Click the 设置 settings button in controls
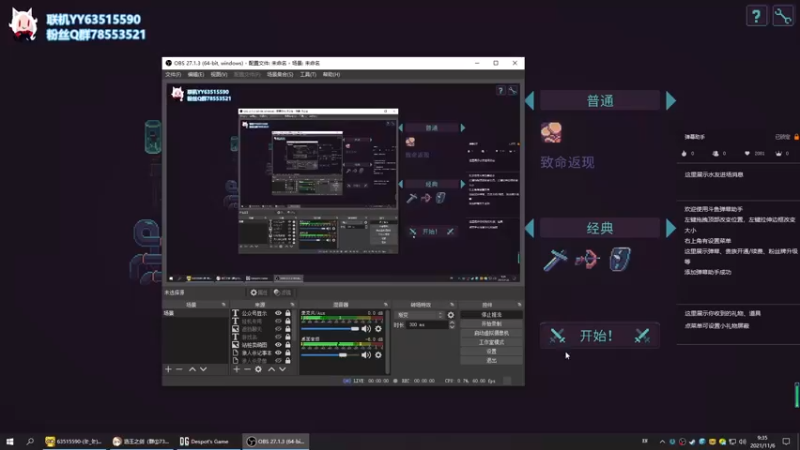 point(491,352)
